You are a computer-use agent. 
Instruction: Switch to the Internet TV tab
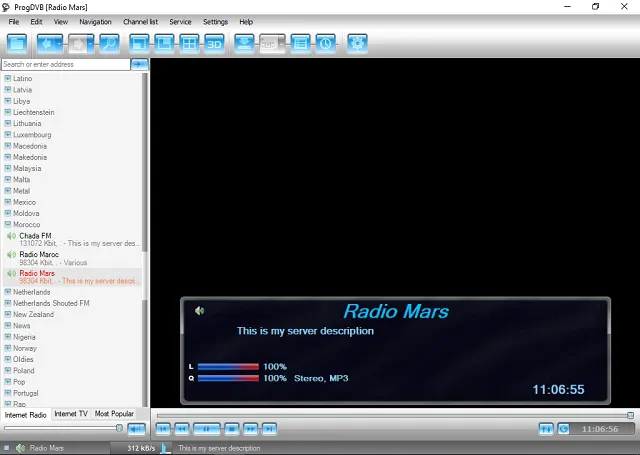click(x=71, y=413)
